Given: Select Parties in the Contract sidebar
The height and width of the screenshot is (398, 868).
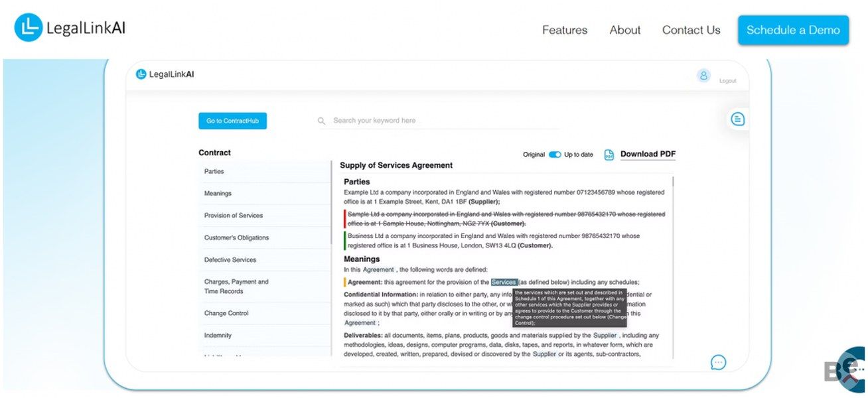Looking at the screenshot, I should (x=265, y=171).
